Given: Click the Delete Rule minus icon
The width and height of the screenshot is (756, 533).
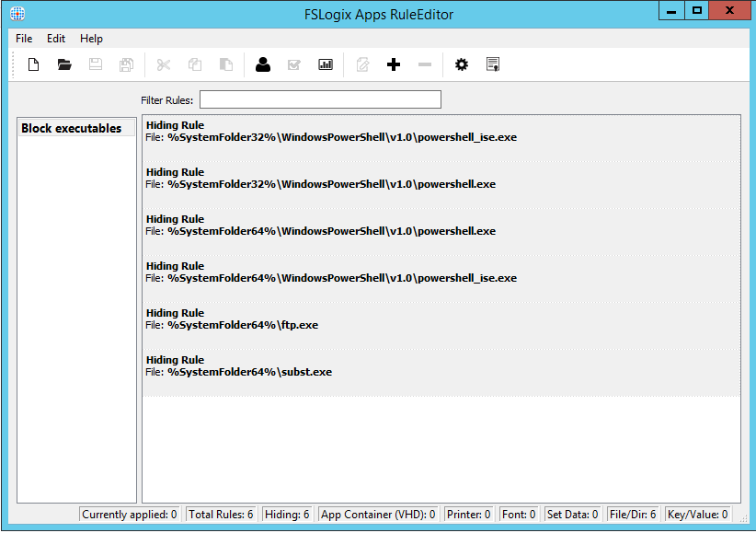Looking at the screenshot, I should pyautogui.click(x=425, y=64).
